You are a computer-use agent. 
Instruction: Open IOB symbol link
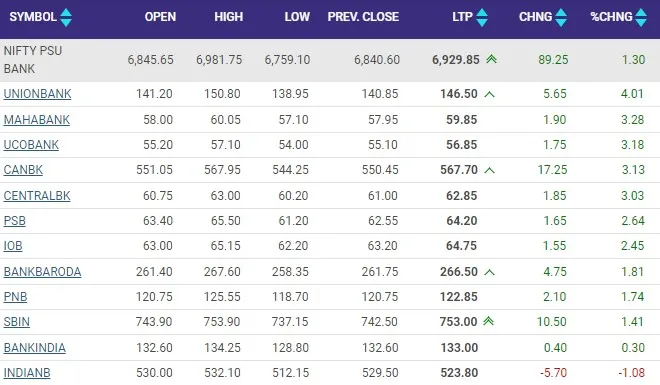(x=13, y=246)
